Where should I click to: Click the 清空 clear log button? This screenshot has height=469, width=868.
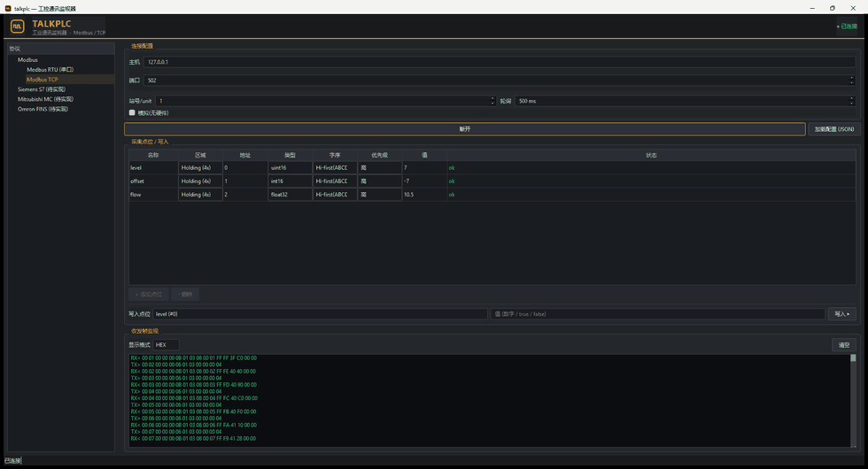coord(843,345)
